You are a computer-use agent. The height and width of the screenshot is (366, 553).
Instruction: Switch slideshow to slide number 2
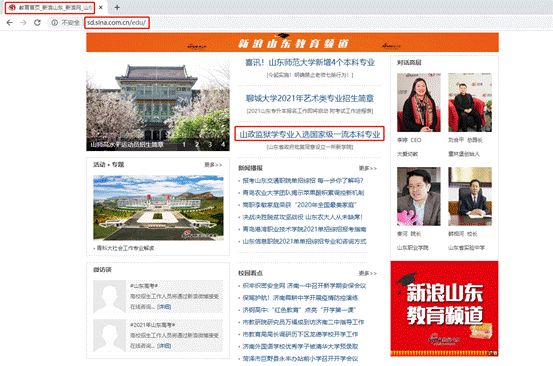coord(197,144)
